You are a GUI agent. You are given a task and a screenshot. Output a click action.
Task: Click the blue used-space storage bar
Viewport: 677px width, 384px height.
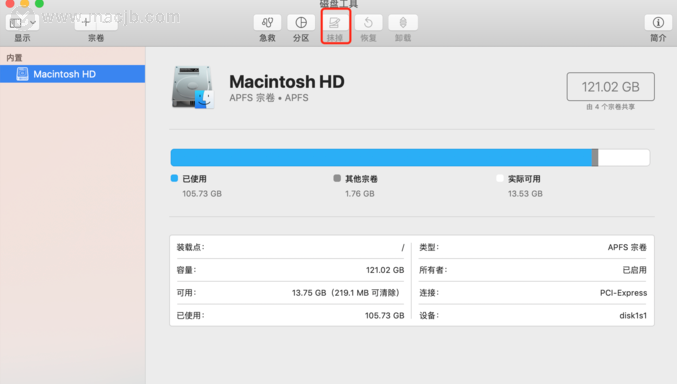tap(381, 158)
